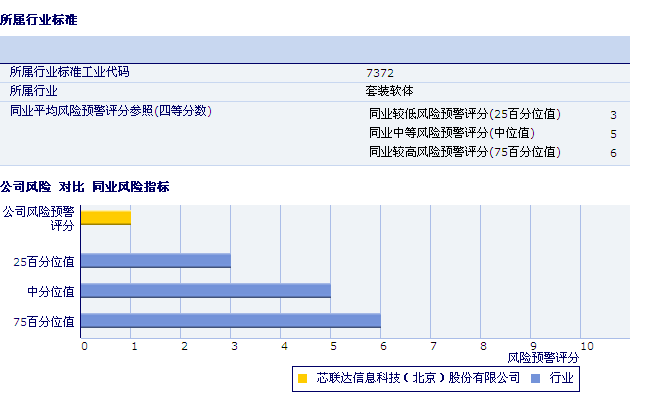The height and width of the screenshot is (395, 672).
Task: Click 芯联达信息科技 legend label
Action: coord(418,378)
